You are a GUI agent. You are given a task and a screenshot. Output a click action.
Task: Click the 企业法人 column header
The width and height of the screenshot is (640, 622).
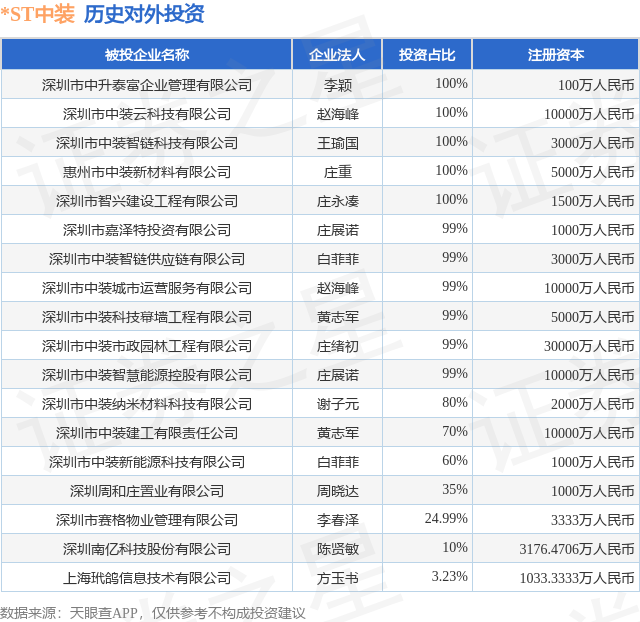(x=337, y=55)
